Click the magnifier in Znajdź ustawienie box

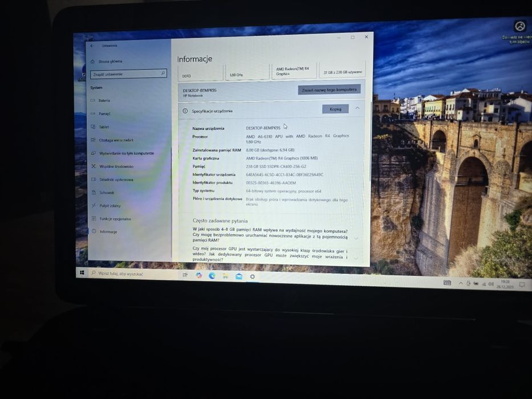point(163,74)
